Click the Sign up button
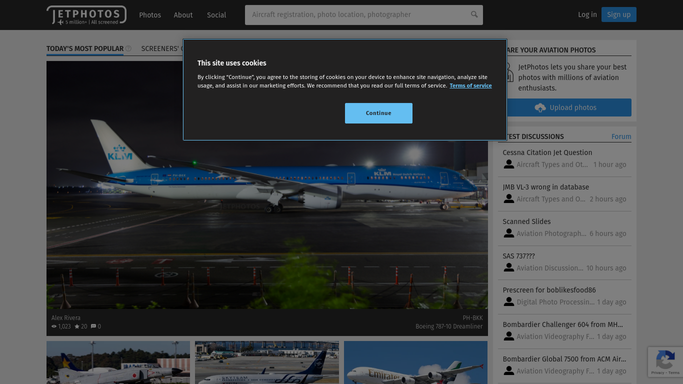 (x=619, y=14)
